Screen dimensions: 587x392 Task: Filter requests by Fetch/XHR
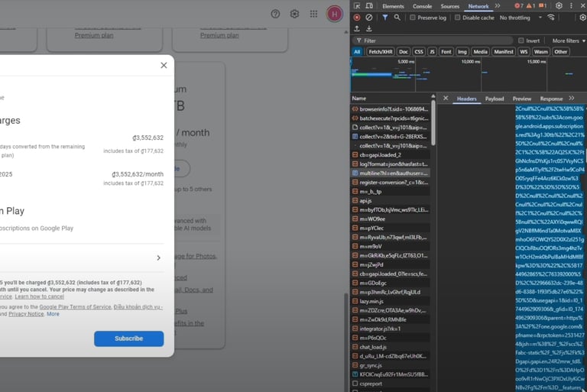(x=381, y=52)
